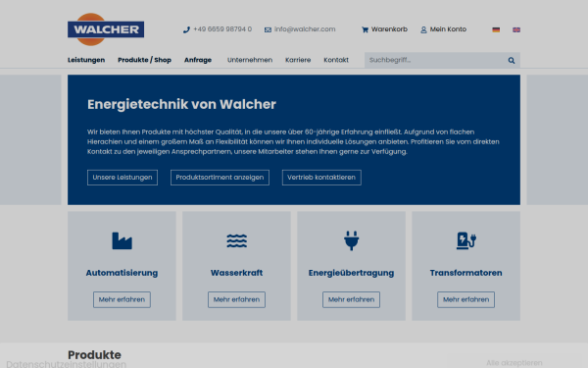
Task: Click the Wasserkraft waves icon
Action: click(236, 240)
